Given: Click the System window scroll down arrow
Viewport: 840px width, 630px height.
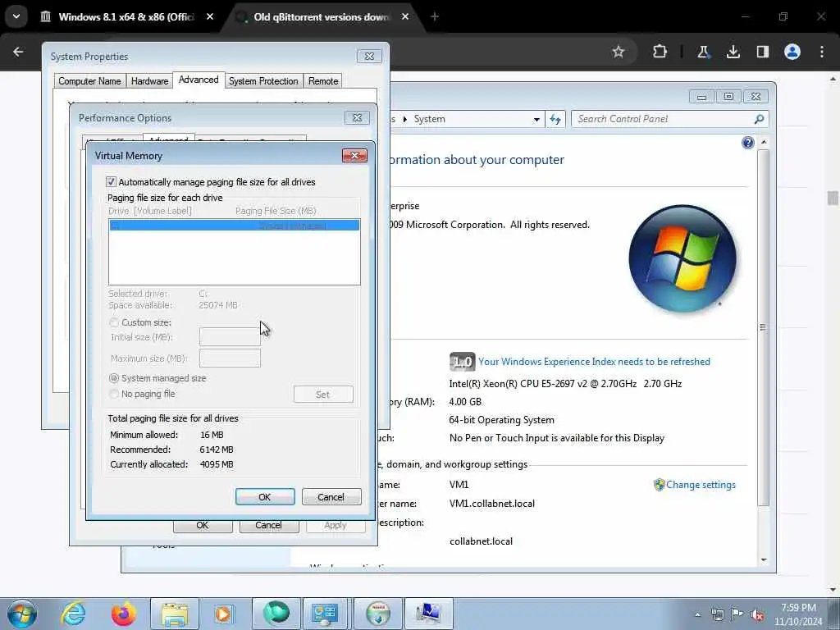Looking at the screenshot, I should [764, 559].
